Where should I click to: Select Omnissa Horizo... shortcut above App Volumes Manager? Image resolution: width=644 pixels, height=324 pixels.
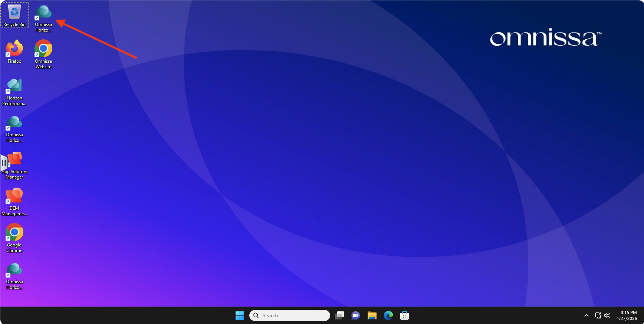[14, 128]
